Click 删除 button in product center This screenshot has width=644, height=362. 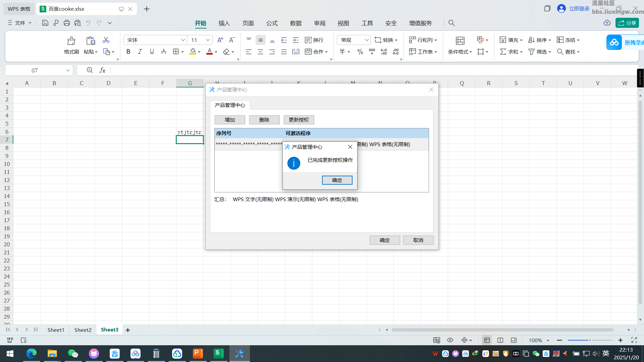[x=264, y=120]
